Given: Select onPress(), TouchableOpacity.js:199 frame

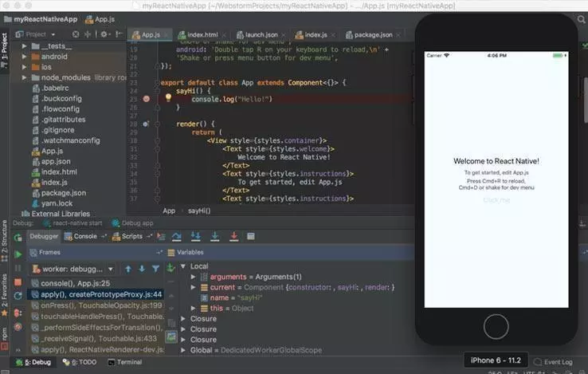Looking at the screenshot, I should (96, 305).
